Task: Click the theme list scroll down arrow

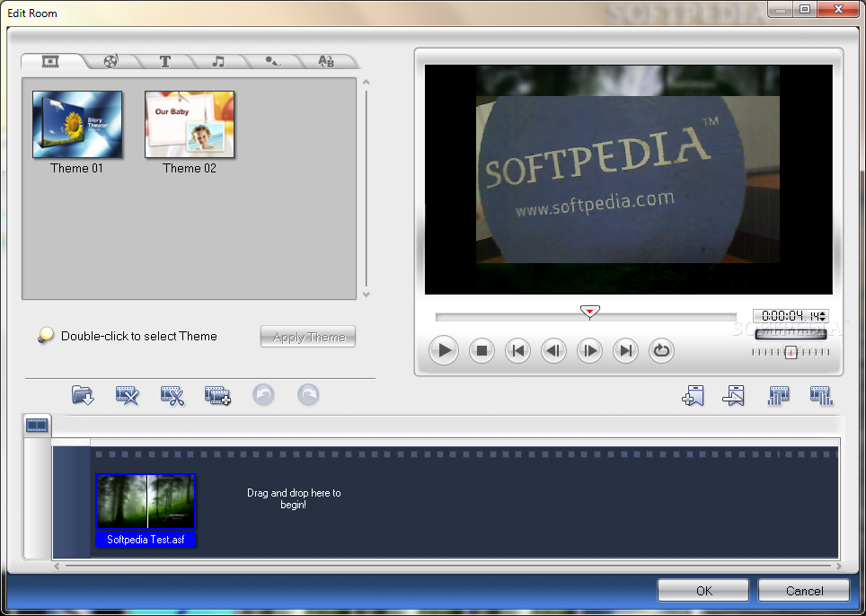Action: point(366,295)
